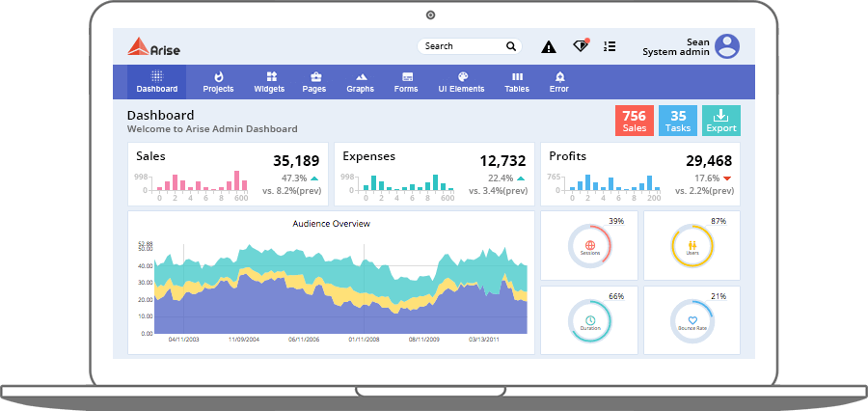Click the Users donut chart
The height and width of the screenshot is (411, 868).
(x=692, y=246)
